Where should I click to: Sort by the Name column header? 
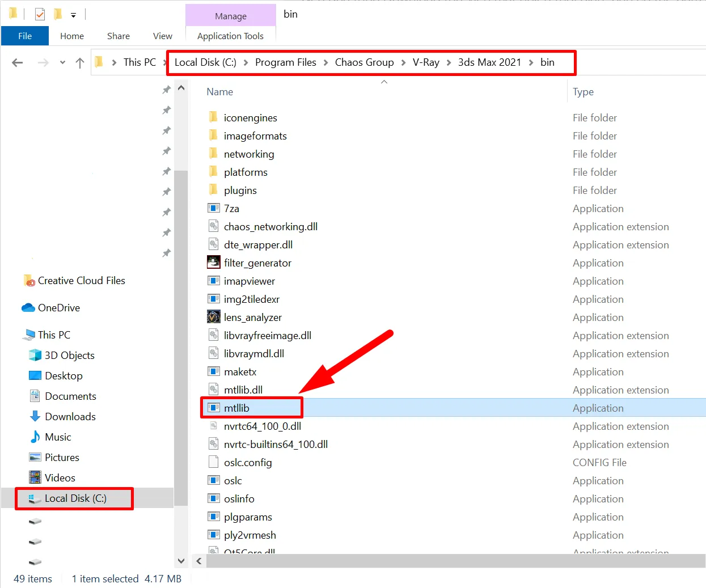point(220,92)
